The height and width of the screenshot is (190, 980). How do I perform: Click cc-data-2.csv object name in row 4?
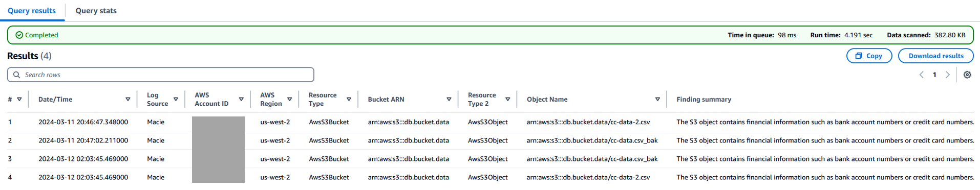[x=588, y=177]
